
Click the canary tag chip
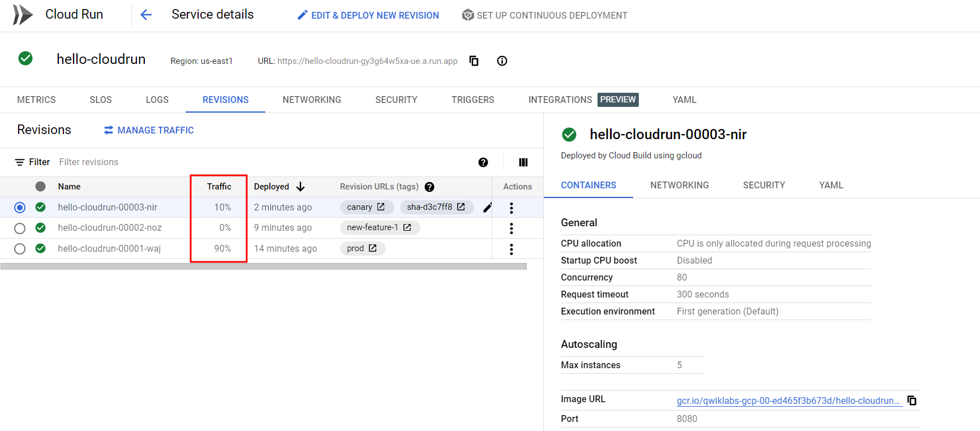point(367,207)
